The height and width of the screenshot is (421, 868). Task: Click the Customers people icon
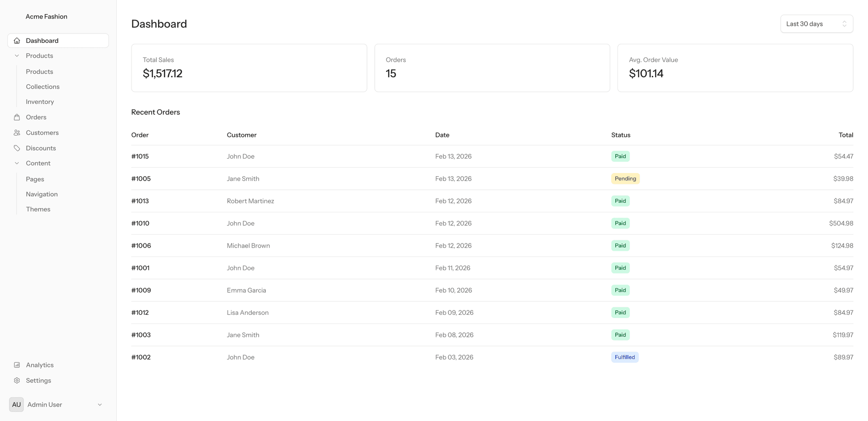(17, 132)
